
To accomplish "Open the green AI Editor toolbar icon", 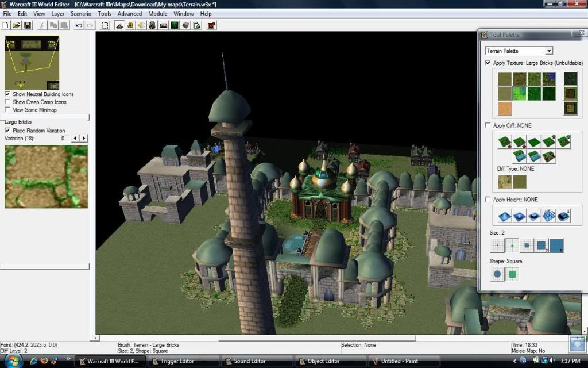I will pyautogui.click(x=175, y=25).
